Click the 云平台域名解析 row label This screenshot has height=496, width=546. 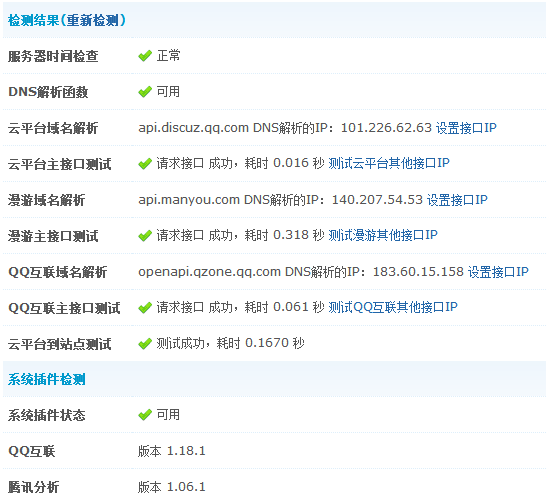coord(53,128)
